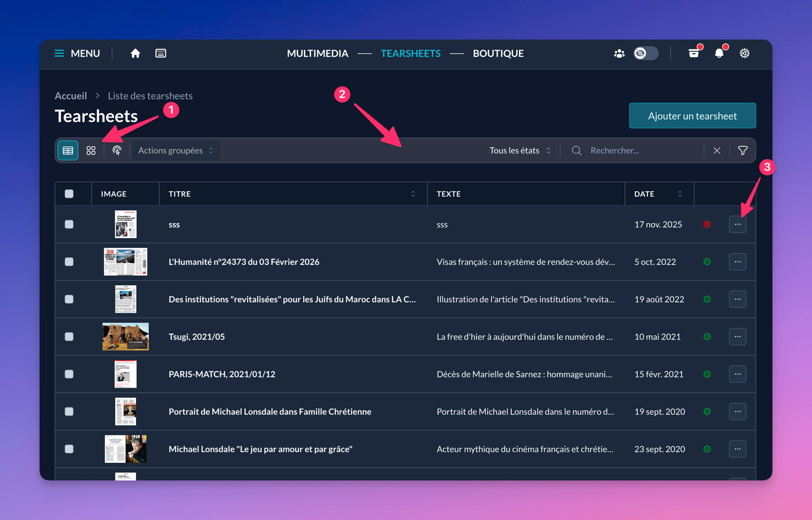Viewport: 812px width, 520px height.
Task: Open the TEARSHEETS tab
Action: point(410,53)
